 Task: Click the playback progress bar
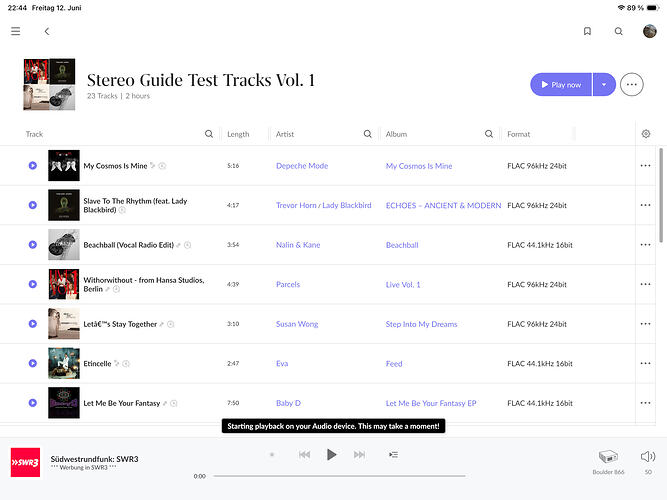(x=339, y=476)
